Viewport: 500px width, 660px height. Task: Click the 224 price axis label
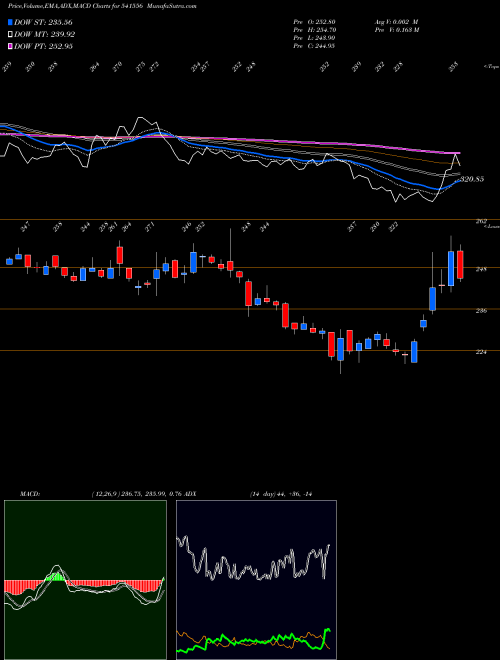click(481, 352)
